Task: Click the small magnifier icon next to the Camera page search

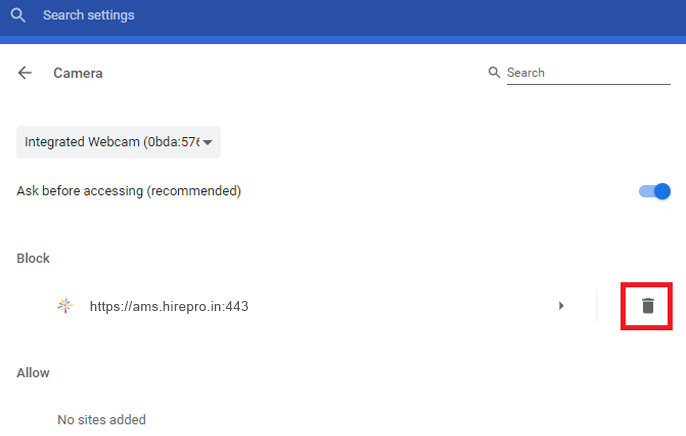Action: (x=494, y=73)
